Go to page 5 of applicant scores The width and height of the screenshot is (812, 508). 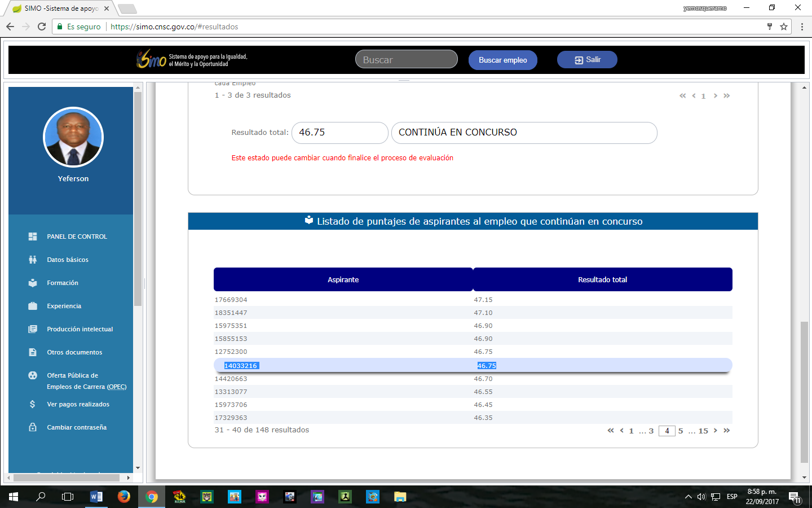[681, 431]
